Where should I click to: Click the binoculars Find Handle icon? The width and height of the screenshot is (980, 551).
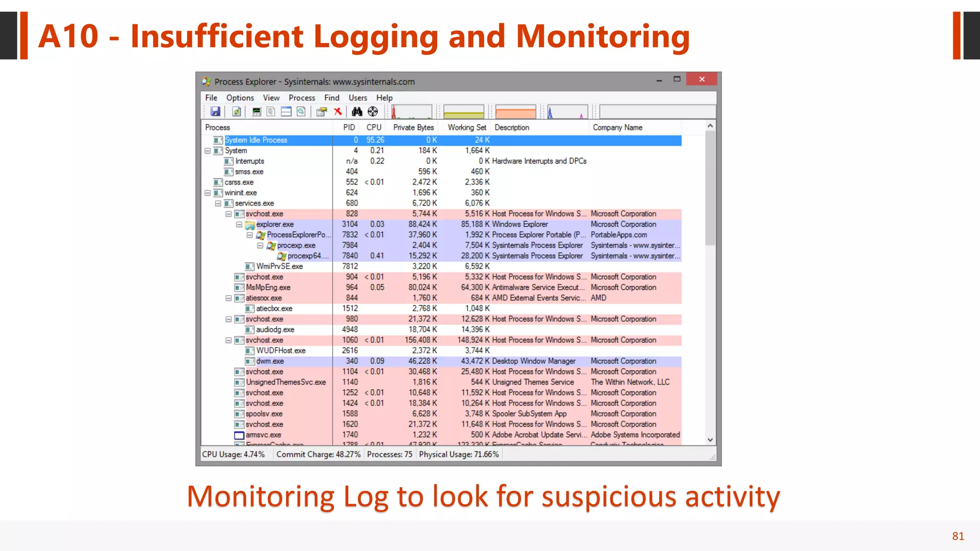pyautogui.click(x=357, y=111)
